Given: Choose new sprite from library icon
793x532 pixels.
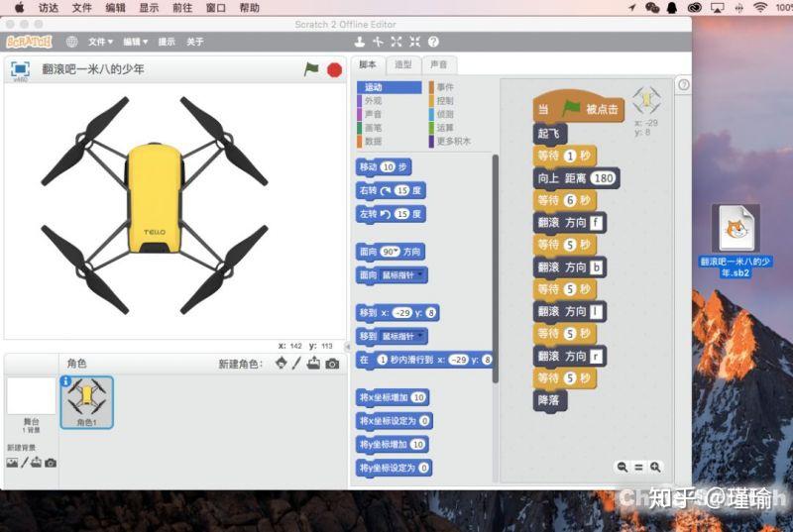Looking at the screenshot, I should point(282,363).
